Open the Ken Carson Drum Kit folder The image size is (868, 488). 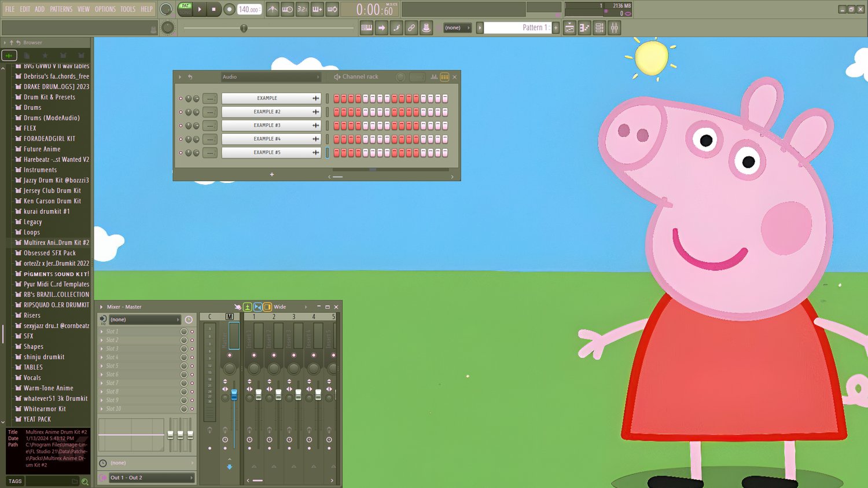(52, 201)
